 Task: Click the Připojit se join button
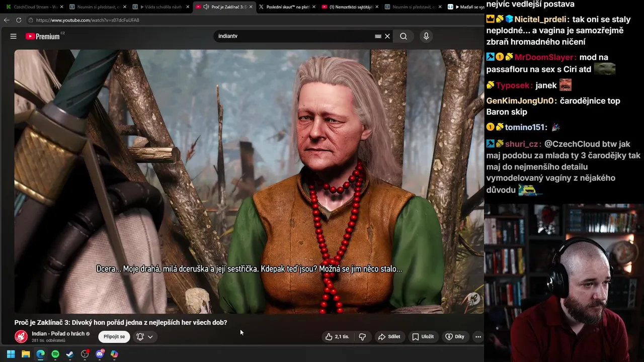pos(114,336)
